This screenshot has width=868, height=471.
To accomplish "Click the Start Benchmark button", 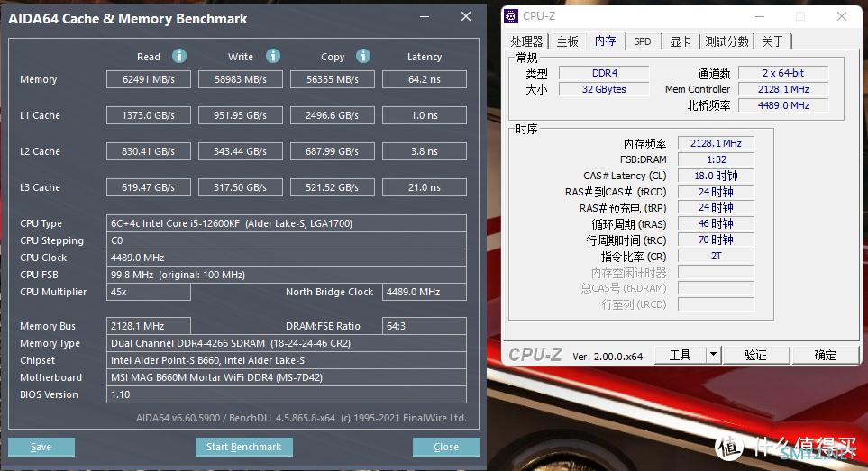I will [x=243, y=447].
